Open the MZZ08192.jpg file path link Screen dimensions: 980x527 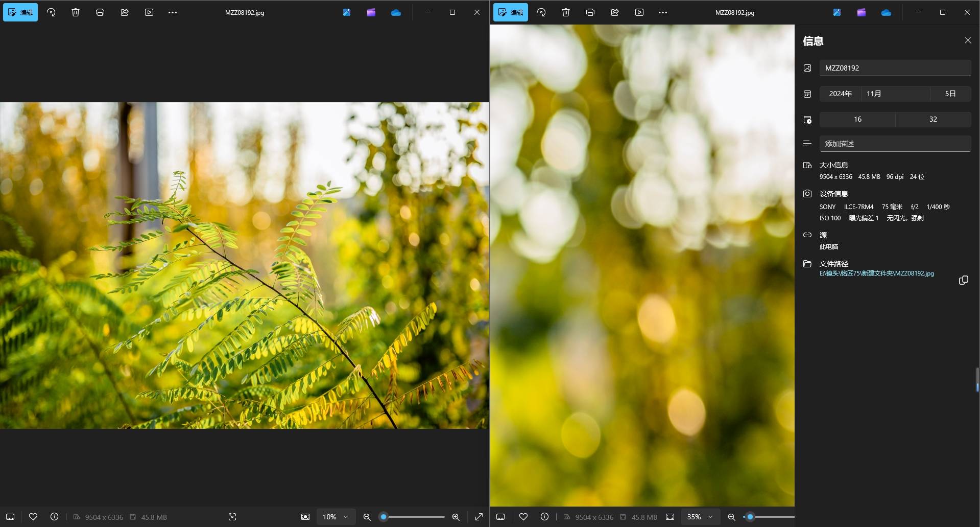click(876, 273)
